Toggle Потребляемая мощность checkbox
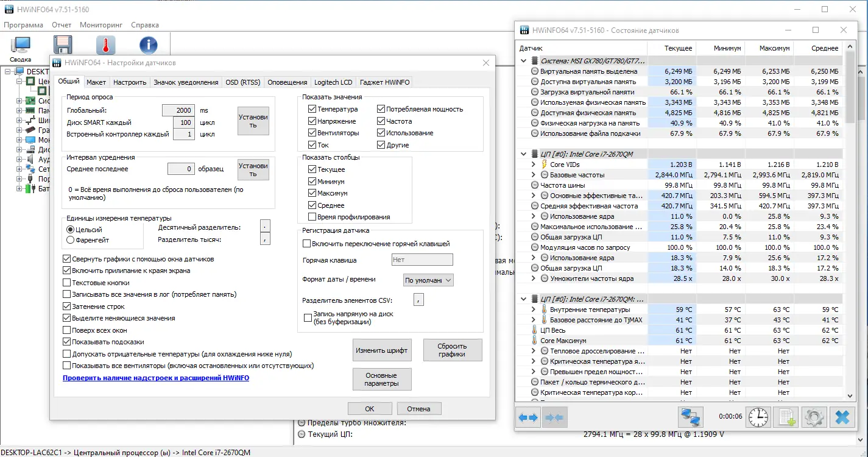Viewport: 868px width, 457px height. [x=381, y=109]
